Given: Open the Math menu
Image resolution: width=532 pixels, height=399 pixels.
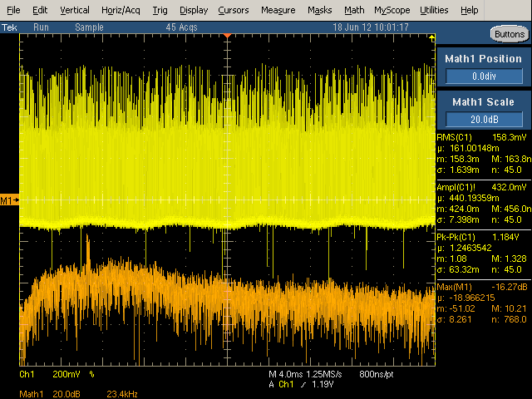Looking at the screenshot, I should [354, 10].
